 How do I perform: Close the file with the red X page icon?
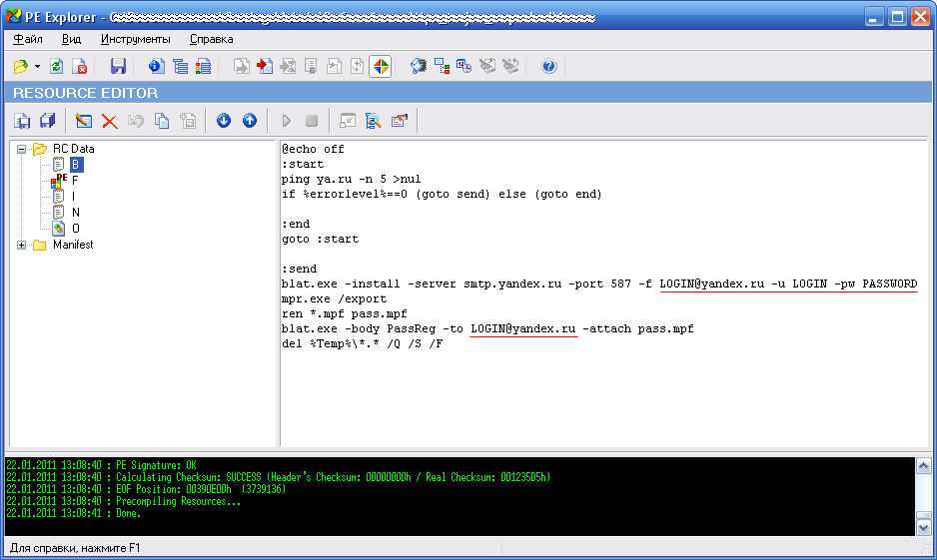[x=80, y=66]
